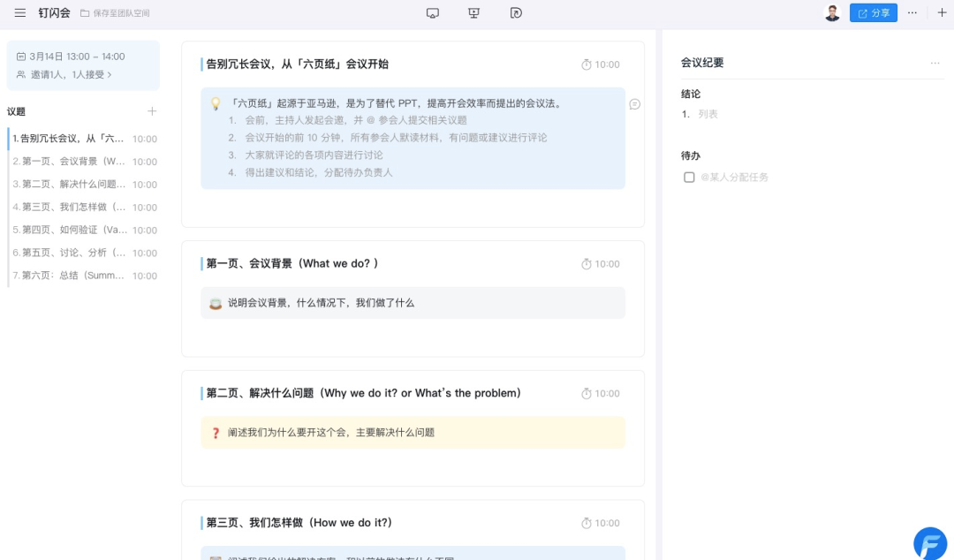Click the blue floating F assistant button

[x=930, y=543]
